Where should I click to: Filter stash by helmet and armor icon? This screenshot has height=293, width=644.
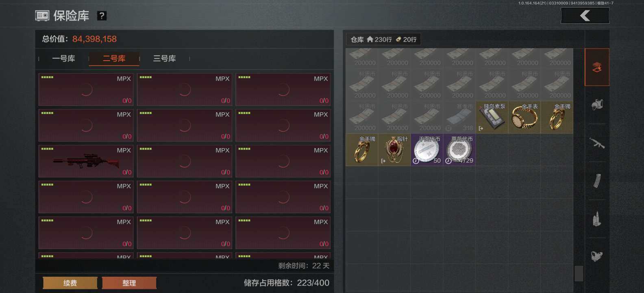coord(597,105)
